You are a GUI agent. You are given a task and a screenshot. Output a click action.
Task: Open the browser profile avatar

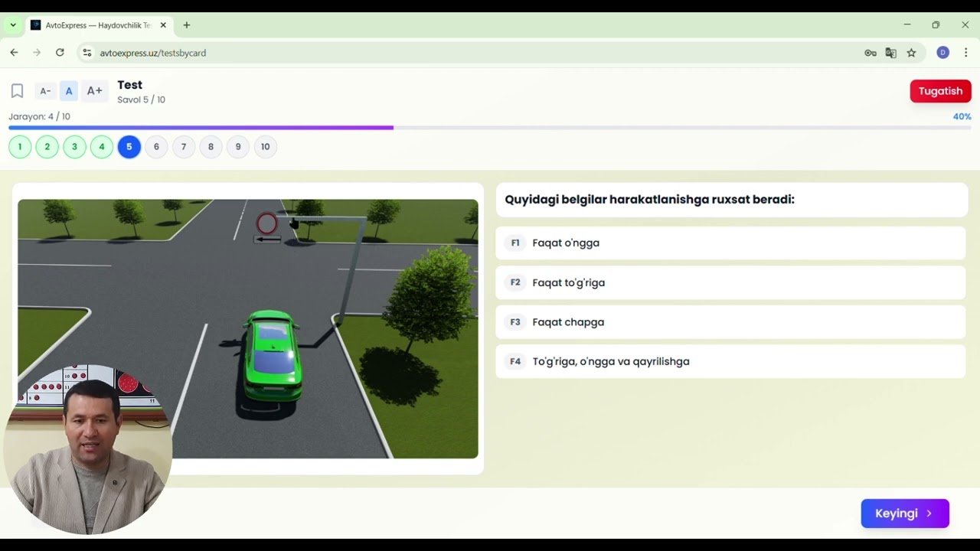(943, 53)
